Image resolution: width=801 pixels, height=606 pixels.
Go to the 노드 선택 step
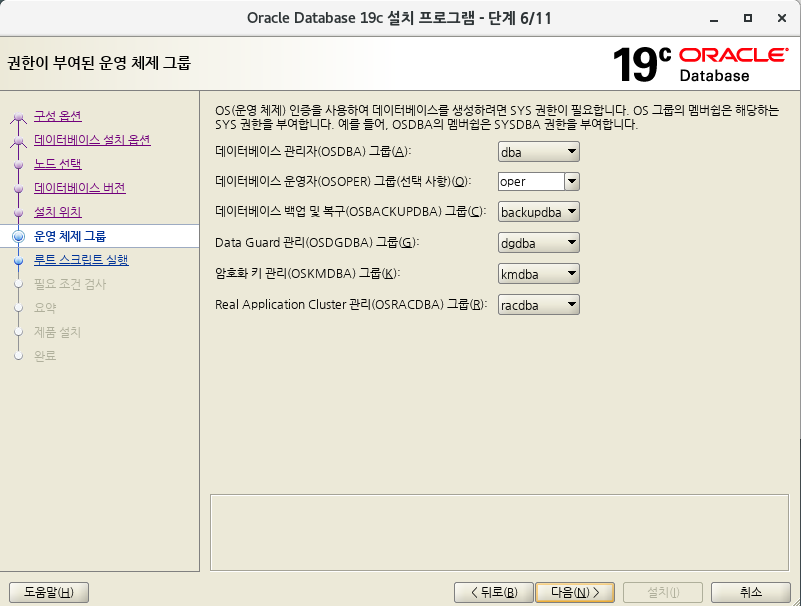pos(58,164)
